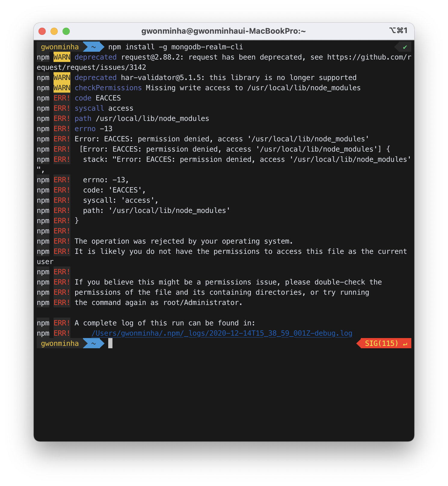Viewport: 448px width, 486px height.
Task: Click the closing brace '}' error line
Action: point(77,221)
